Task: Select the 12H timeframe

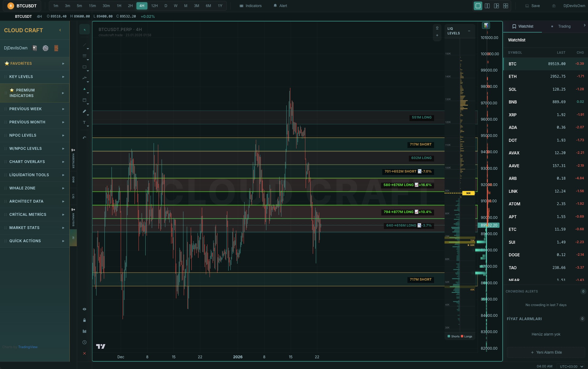Action: point(155,6)
